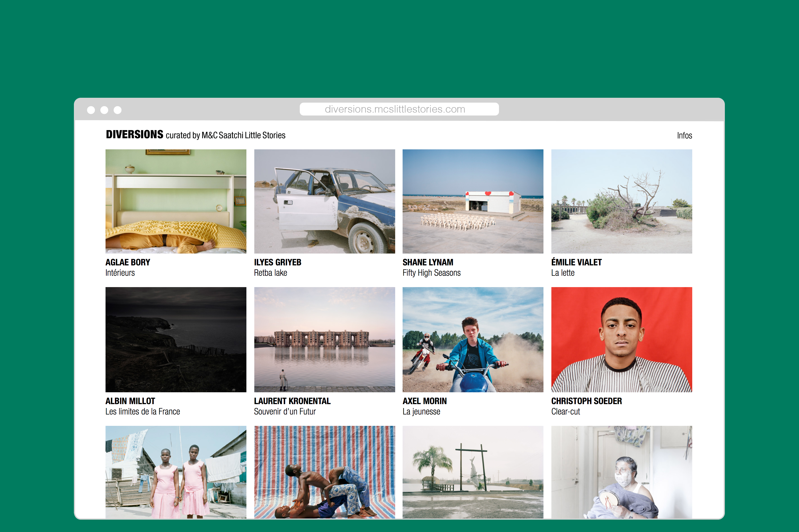
Task: Click the Retba lake series title
Action: click(x=270, y=273)
